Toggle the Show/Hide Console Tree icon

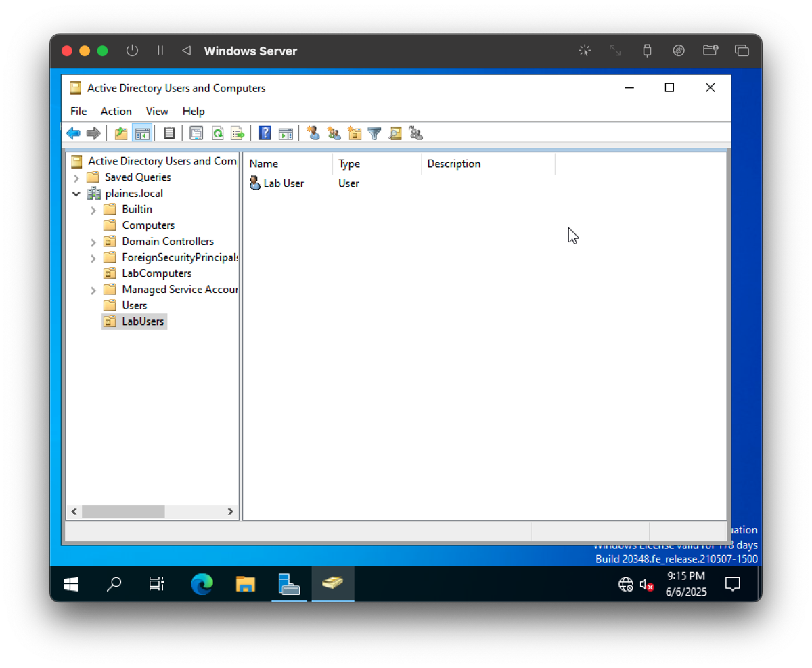point(141,133)
